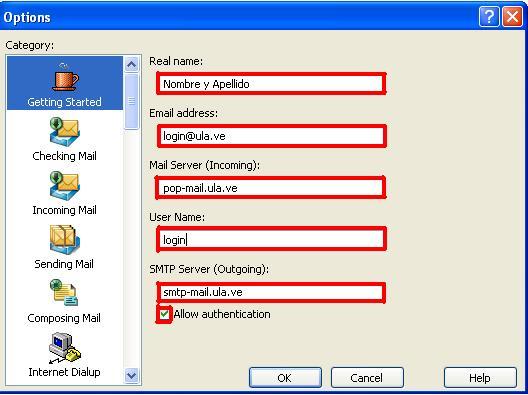Viewport: 528px width, 395px height.
Task: Click the question mark help icon in title bar
Action: [x=489, y=16]
